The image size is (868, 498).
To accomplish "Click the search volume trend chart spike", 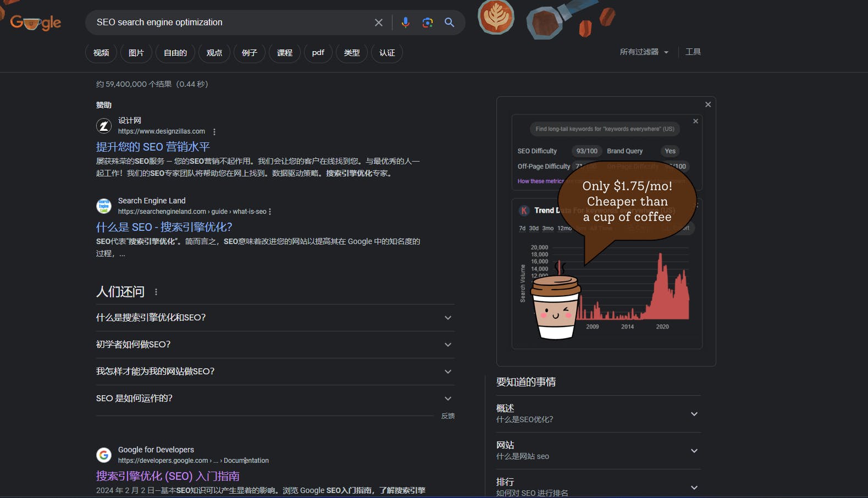I will (661, 286).
